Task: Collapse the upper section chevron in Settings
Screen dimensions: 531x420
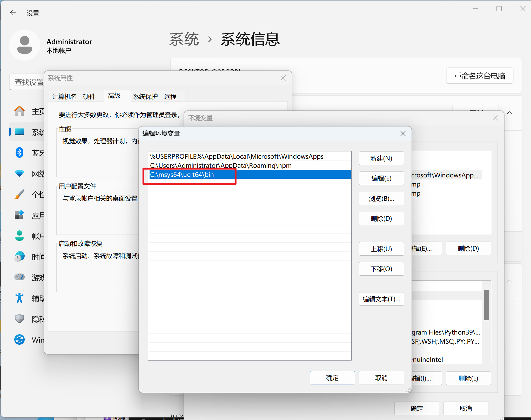Action: (x=510, y=113)
